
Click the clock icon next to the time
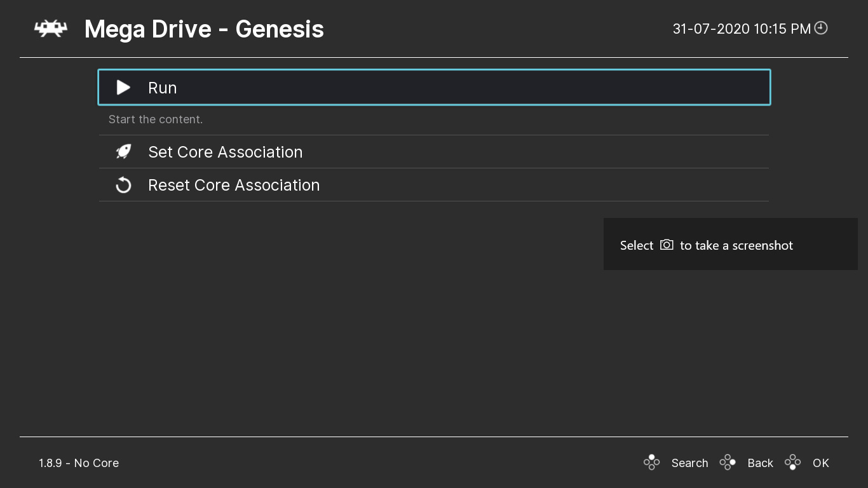pos(820,28)
